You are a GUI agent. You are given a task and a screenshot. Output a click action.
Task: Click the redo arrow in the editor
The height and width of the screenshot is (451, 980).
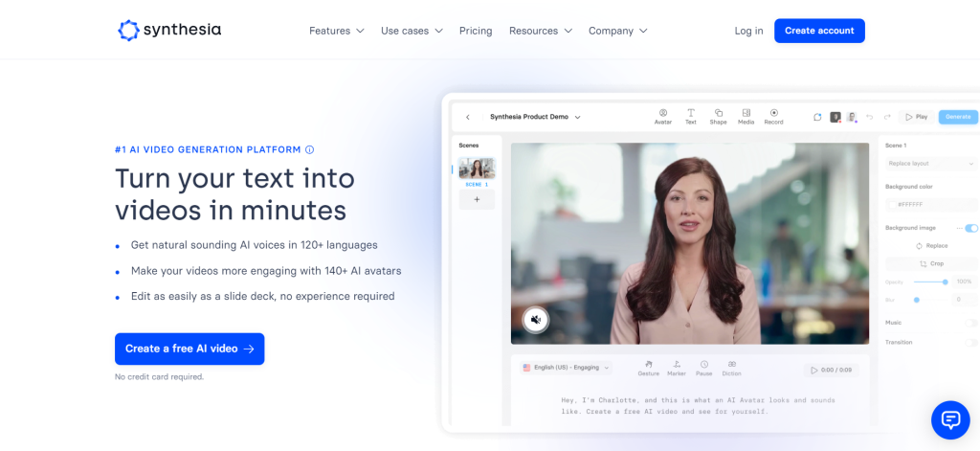click(x=887, y=117)
